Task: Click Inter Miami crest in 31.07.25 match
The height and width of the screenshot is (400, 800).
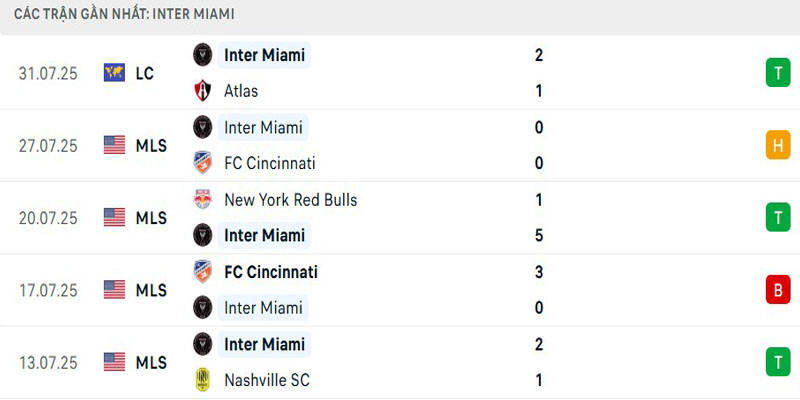Action: tap(203, 55)
